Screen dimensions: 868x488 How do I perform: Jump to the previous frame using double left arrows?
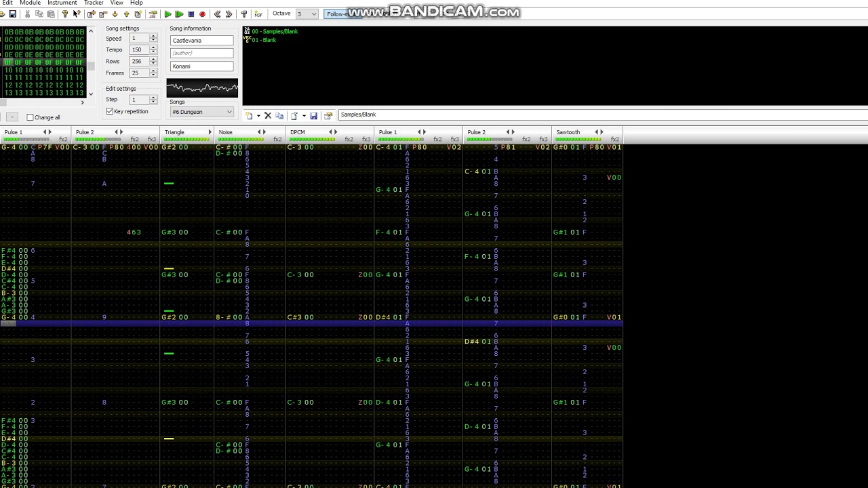pos(217,14)
